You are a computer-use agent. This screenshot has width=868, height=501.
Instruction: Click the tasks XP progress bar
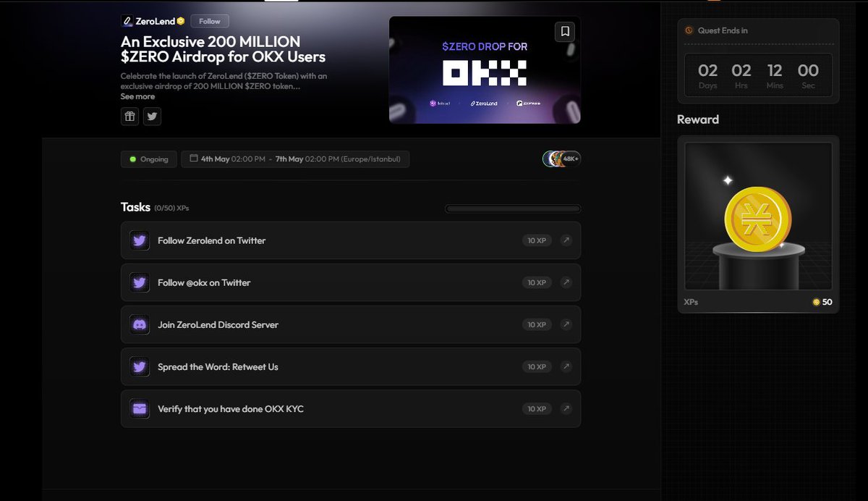[513, 209]
